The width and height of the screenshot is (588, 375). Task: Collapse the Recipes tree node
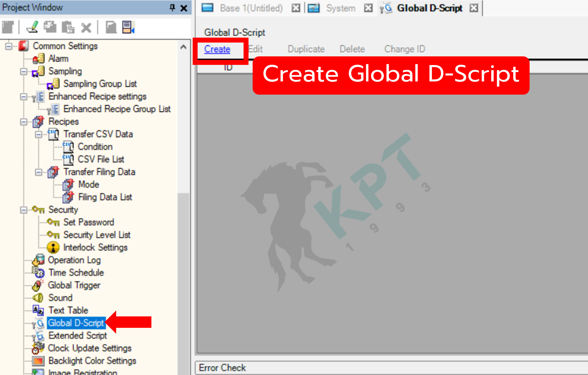click(24, 122)
